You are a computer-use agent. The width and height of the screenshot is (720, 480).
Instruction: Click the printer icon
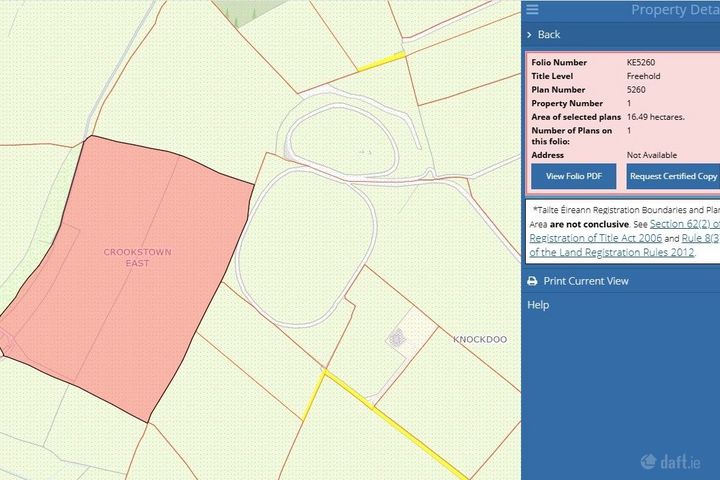pos(532,281)
